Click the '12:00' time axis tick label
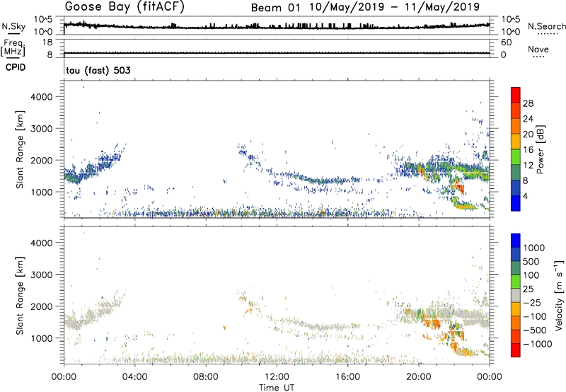 277,377
